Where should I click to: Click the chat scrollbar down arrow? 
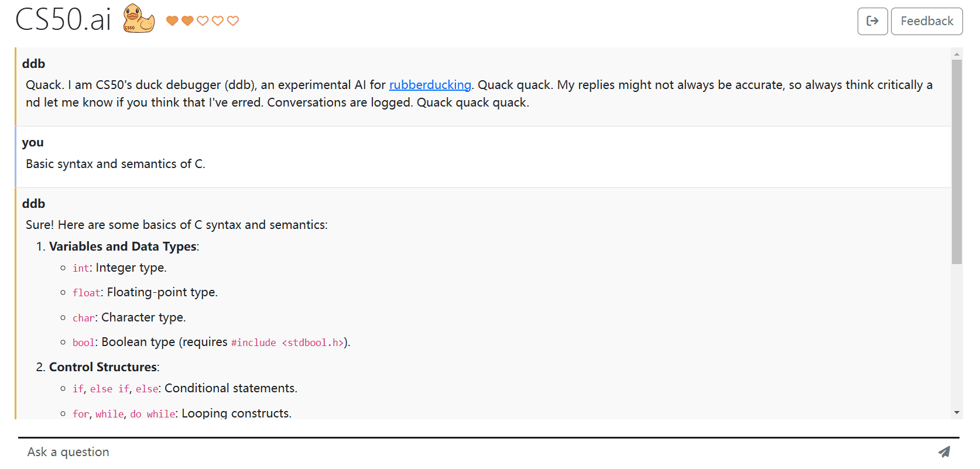coord(957,413)
